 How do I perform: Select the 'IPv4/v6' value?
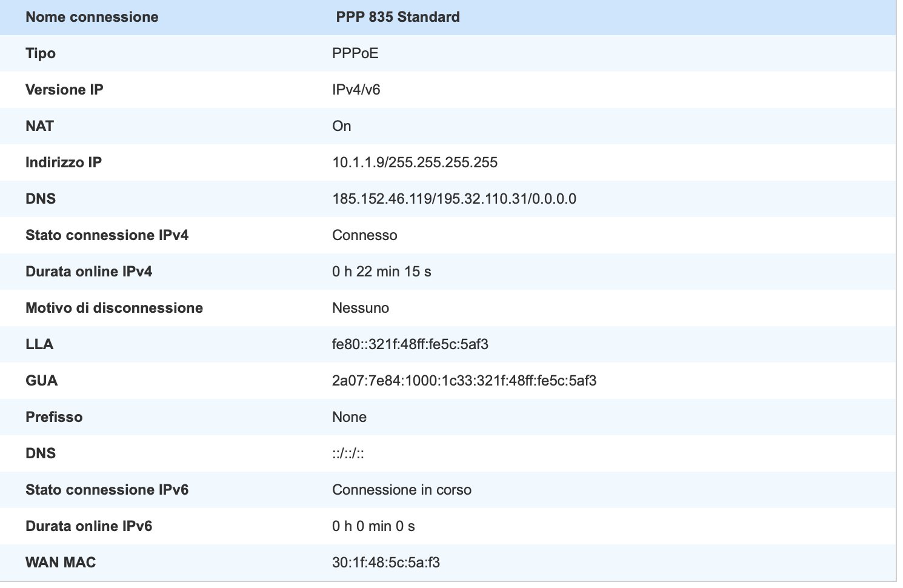tap(356, 90)
